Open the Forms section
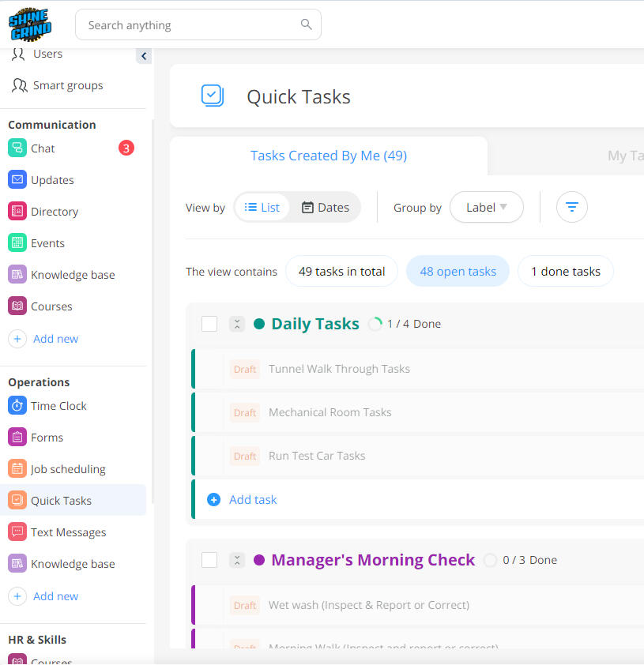 tap(47, 437)
